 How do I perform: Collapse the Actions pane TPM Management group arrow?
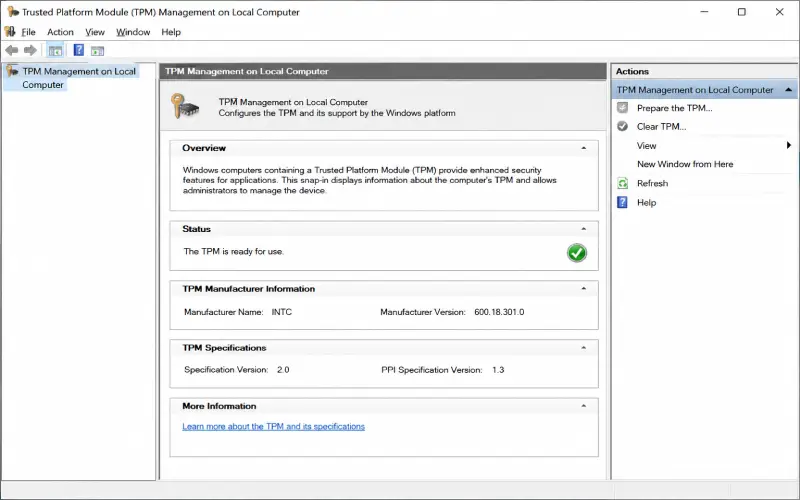788,90
